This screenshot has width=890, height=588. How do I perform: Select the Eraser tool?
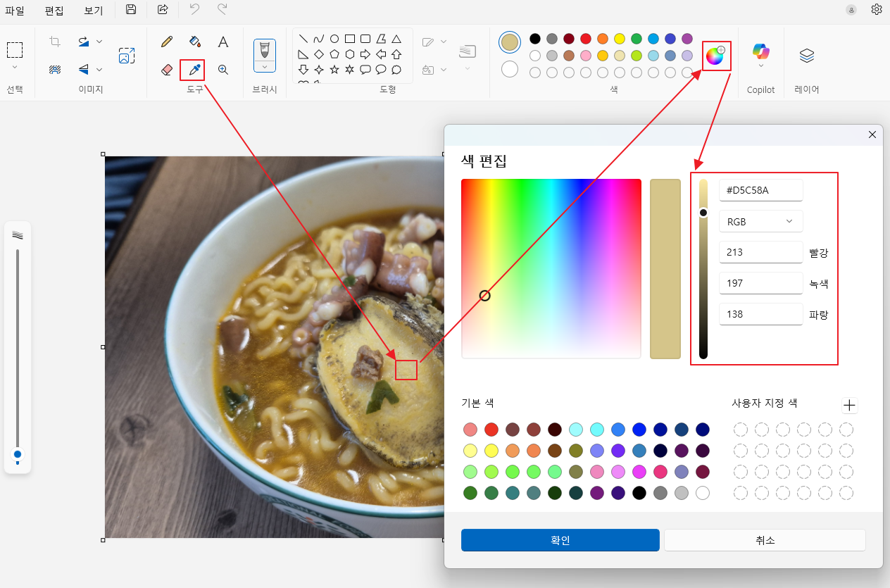pyautogui.click(x=167, y=70)
